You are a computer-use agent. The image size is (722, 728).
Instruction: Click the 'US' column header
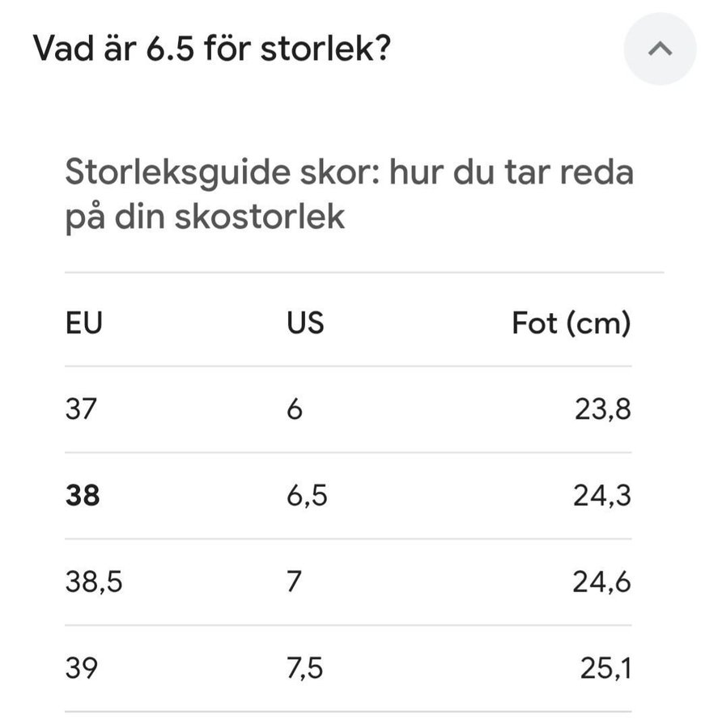(x=305, y=323)
